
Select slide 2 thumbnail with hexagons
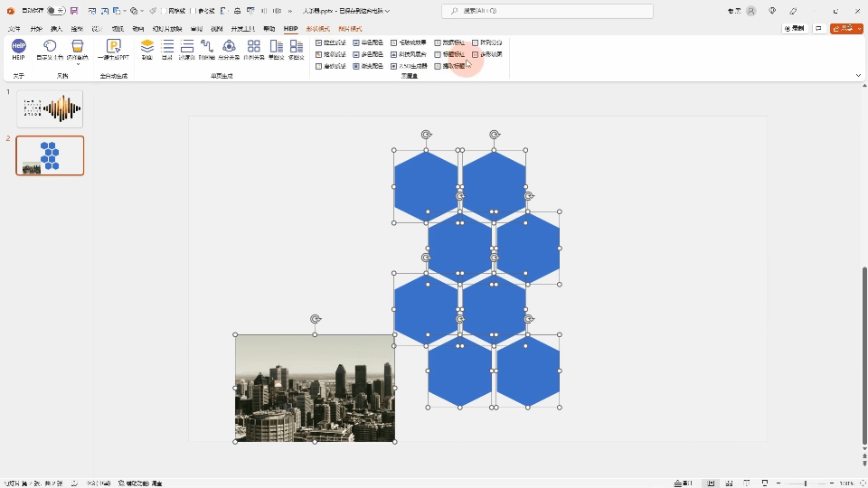coord(50,155)
